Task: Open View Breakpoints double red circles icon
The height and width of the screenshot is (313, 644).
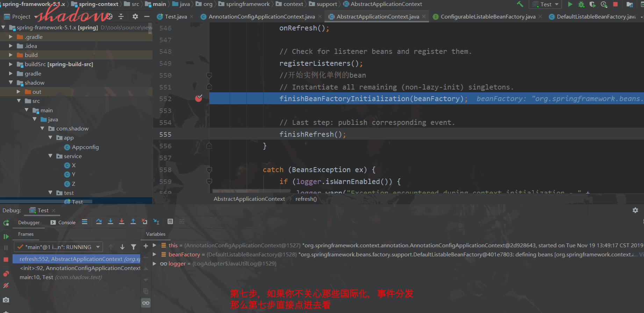Action: [x=6, y=274]
